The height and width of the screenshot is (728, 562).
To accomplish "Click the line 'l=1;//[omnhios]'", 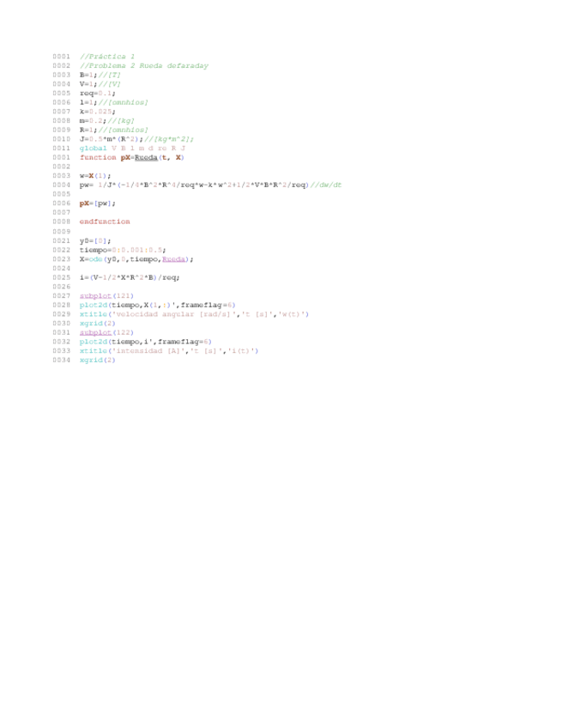I will click(114, 103).
